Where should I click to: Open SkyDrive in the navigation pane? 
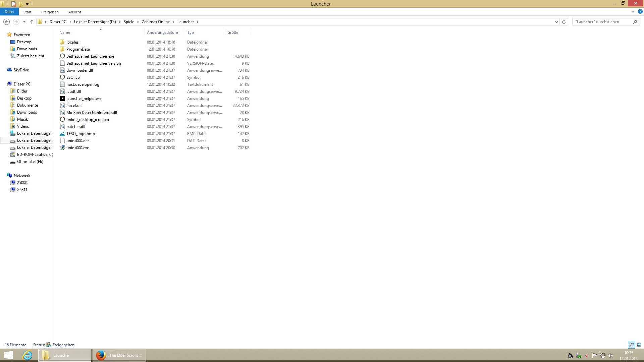[x=21, y=70]
